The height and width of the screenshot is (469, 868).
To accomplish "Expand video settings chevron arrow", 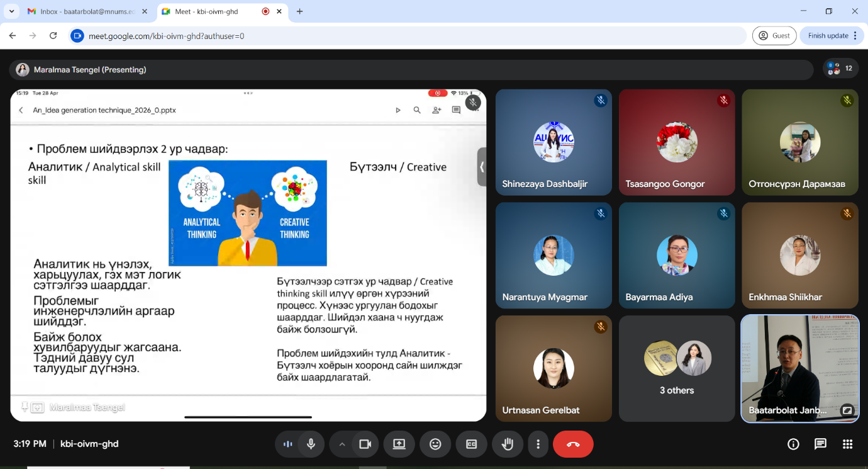I will click(342, 444).
